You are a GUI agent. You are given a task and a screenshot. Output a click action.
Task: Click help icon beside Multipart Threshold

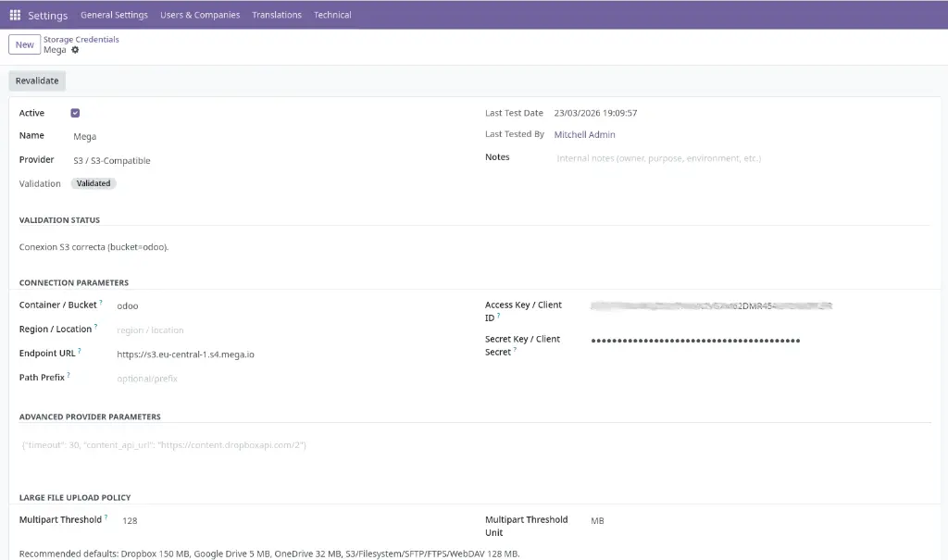[x=106, y=517]
